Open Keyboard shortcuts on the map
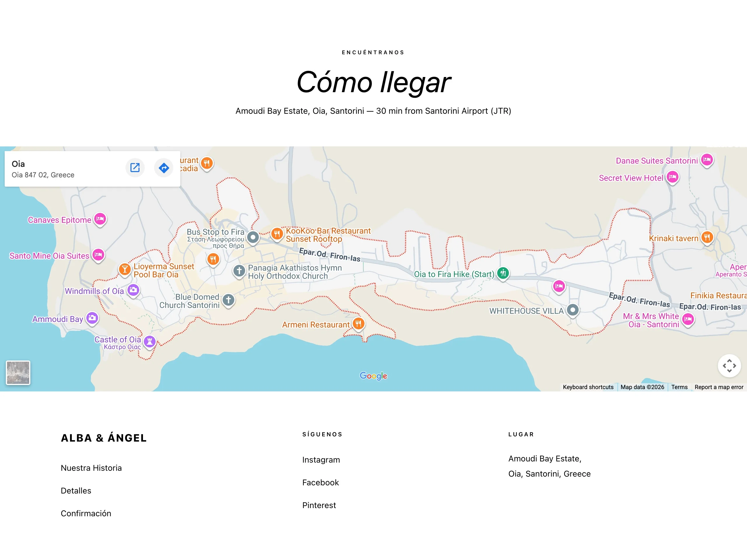Image resolution: width=747 pixels, height=560 pixels. [588, 387]
